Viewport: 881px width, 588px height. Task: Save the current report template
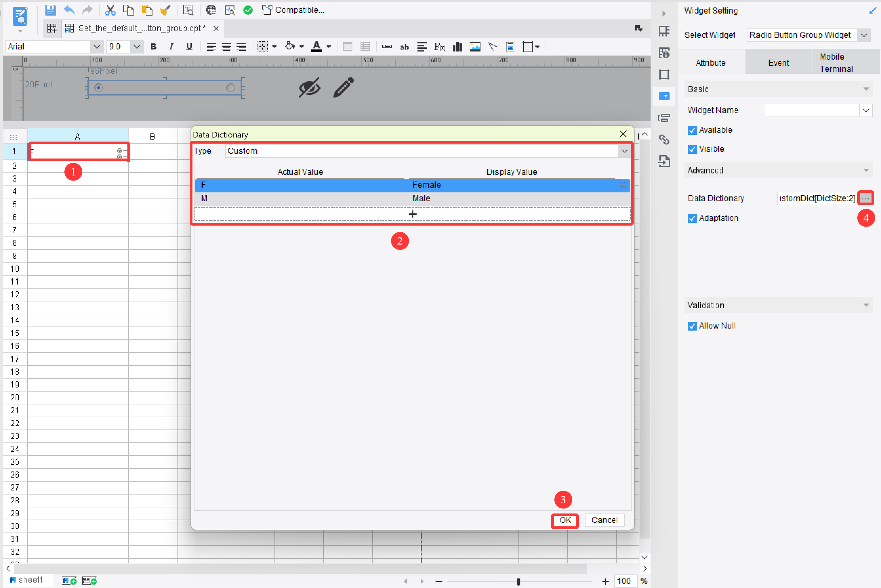[50, 10]
